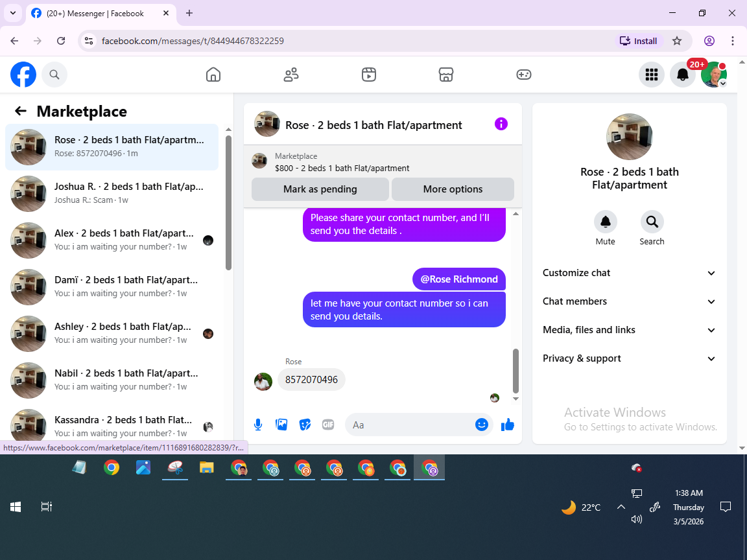The width and height of the screenshot is (747, 560).
Task: Open a new browser tab
Action: click(189, 14)
